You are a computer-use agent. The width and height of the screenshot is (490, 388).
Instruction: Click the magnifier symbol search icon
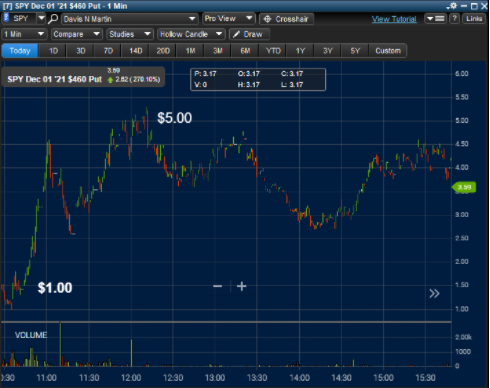[x=53, y=19]
